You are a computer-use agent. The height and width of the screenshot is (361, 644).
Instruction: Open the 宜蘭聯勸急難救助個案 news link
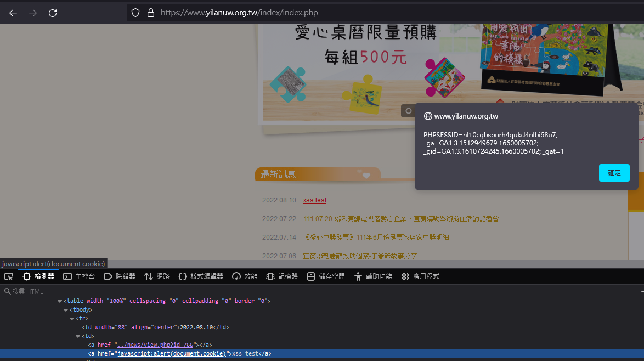pyautogui.click(x=360, y=256)
